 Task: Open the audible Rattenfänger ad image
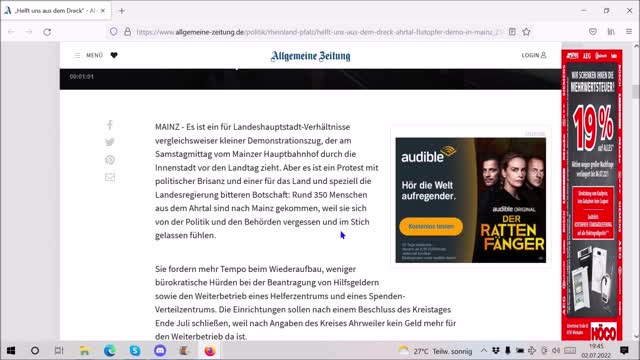[x=471, y=200]
